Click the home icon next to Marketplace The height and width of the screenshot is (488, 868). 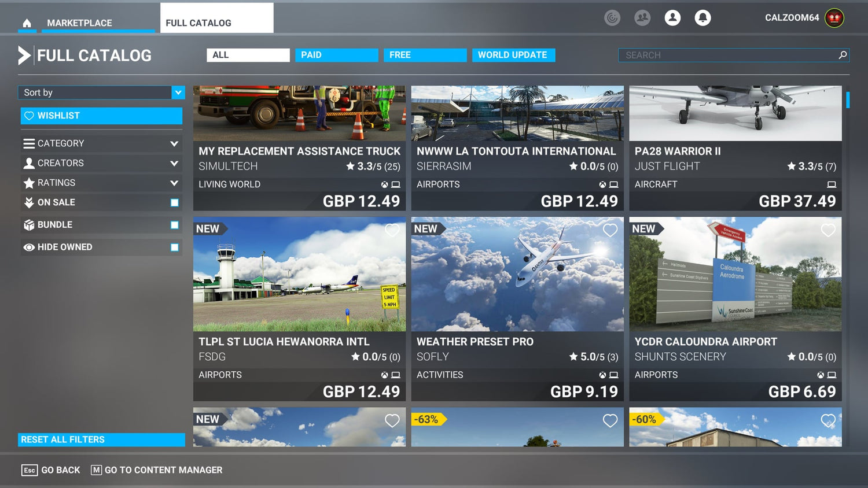coord(27,22)
